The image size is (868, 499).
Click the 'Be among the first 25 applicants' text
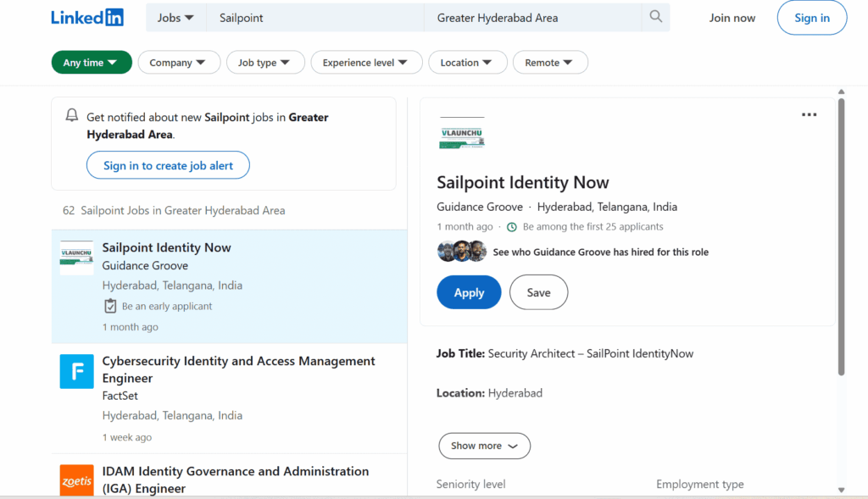(x=593, y=226)
